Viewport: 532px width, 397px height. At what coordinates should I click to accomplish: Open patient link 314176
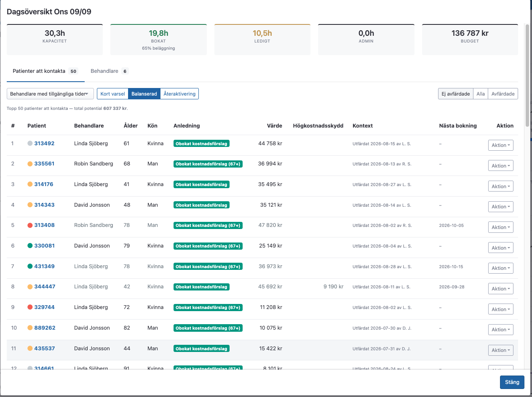pyautogui.click(x=44, y=184)
